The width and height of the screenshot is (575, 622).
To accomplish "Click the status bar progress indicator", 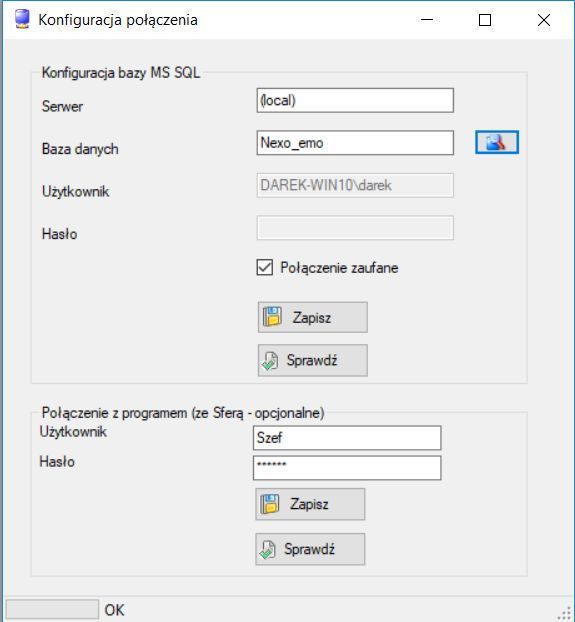I will pyautogui.click(x=52, y=609).
